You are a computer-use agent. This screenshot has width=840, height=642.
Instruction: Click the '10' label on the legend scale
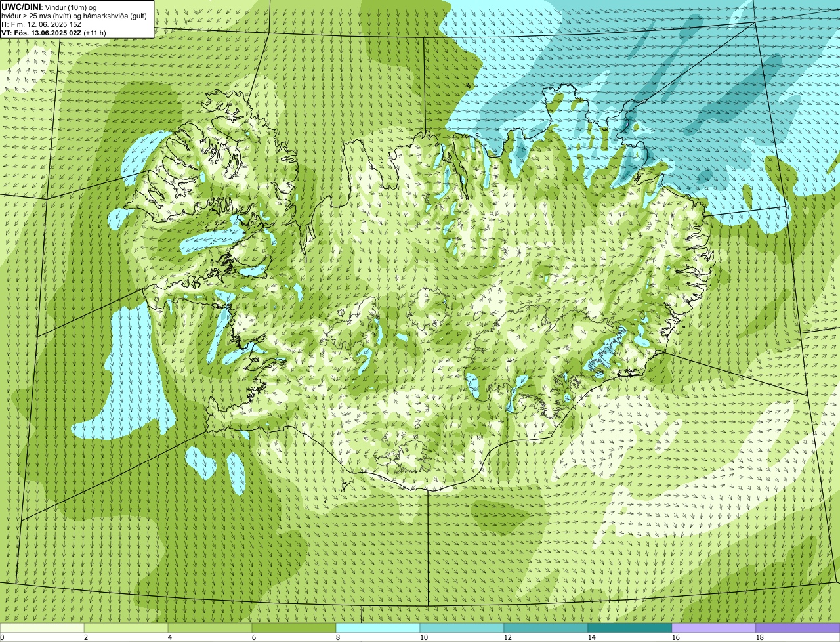[424, 637]
